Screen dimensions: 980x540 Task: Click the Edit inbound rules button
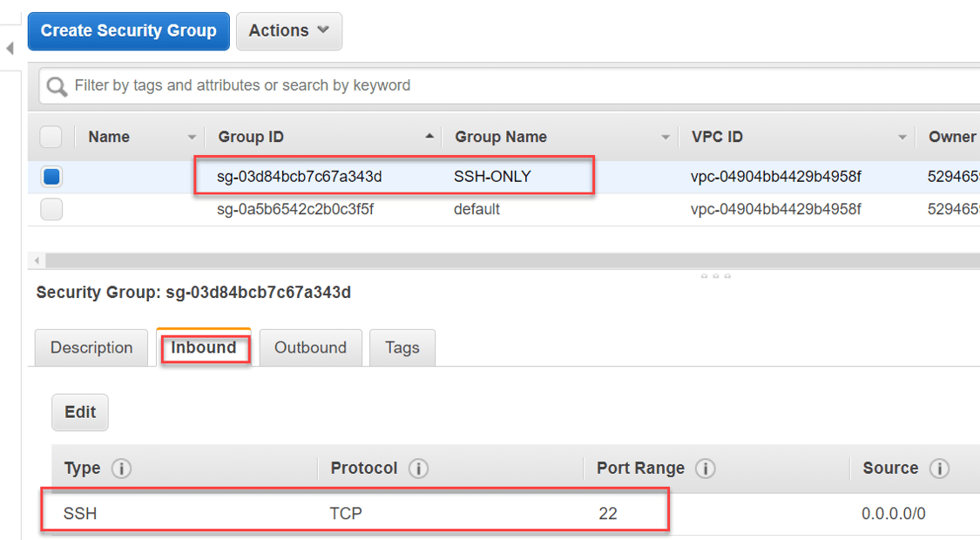(x=80, y=412)
